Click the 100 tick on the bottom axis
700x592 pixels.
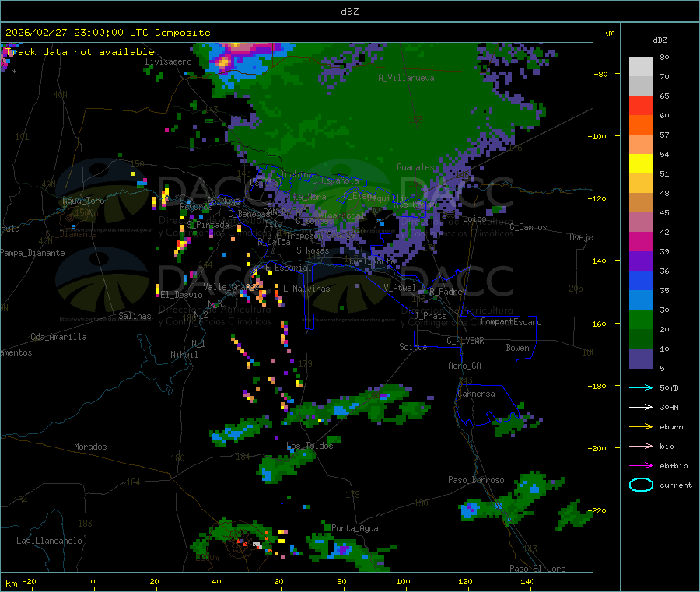coord(403,581)
